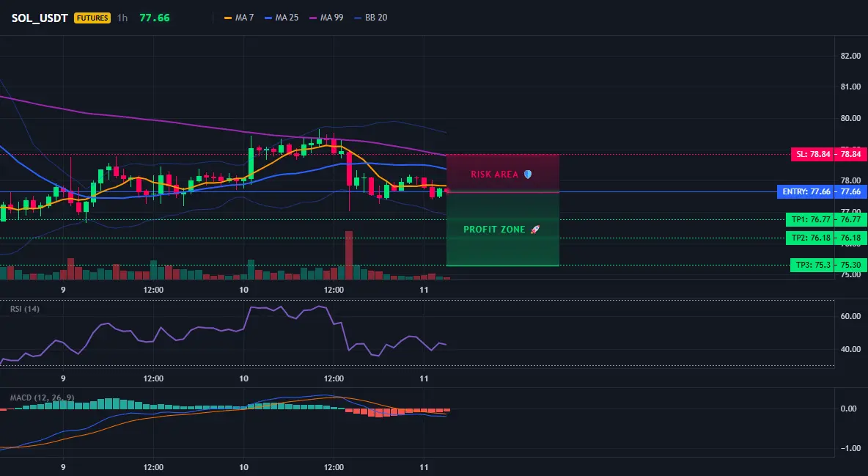The image size is (868, 476).
Task: Click the 82.00 price axis label
Action: point(850,56)
